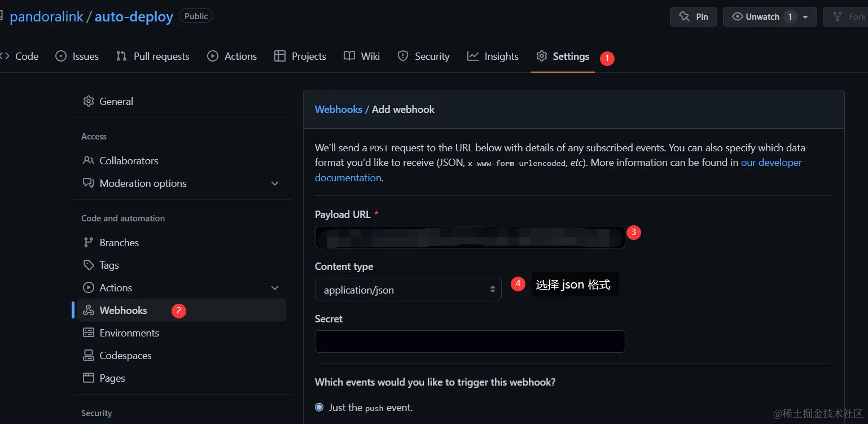Switch to the Settings tab
This screenshot has height=424, width=868.
click(x=563, y=56)
